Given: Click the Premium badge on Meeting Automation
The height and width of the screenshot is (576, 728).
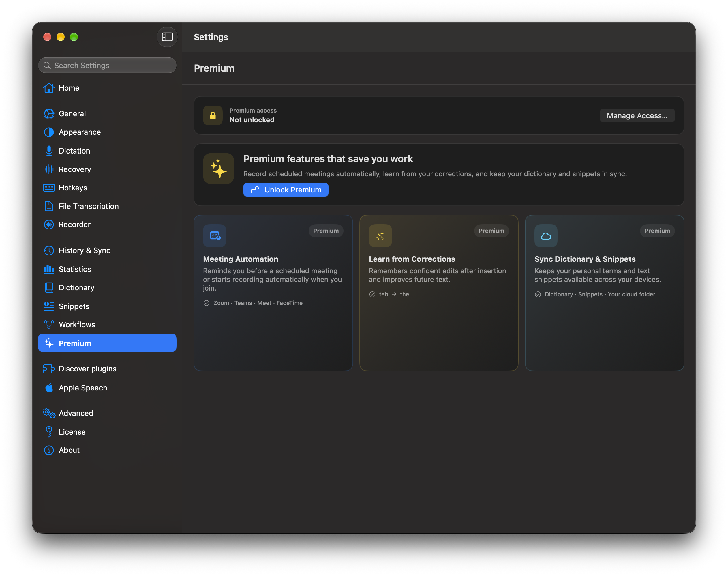Looking at the screenshot, I should pyautogui.click(x=326, y=231).
